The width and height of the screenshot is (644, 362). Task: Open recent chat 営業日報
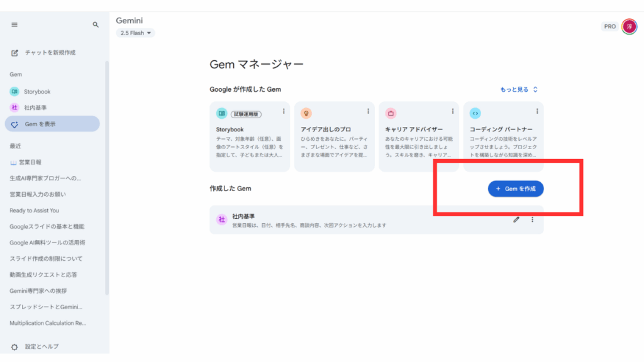[x=30, y=162]
